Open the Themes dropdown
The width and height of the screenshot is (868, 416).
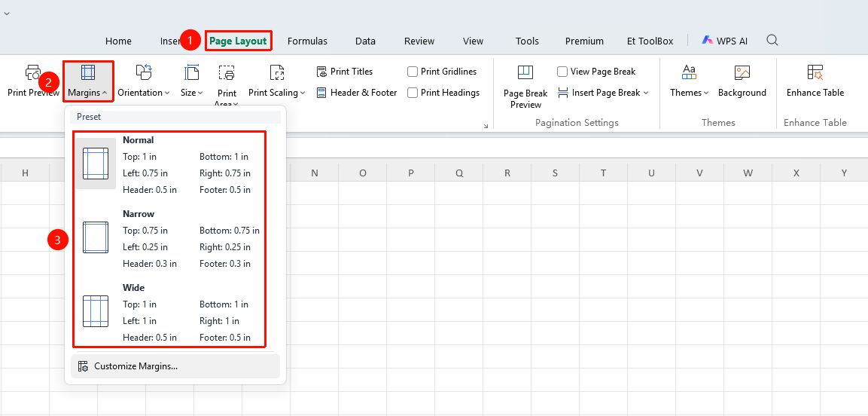(x=689, y=93)
